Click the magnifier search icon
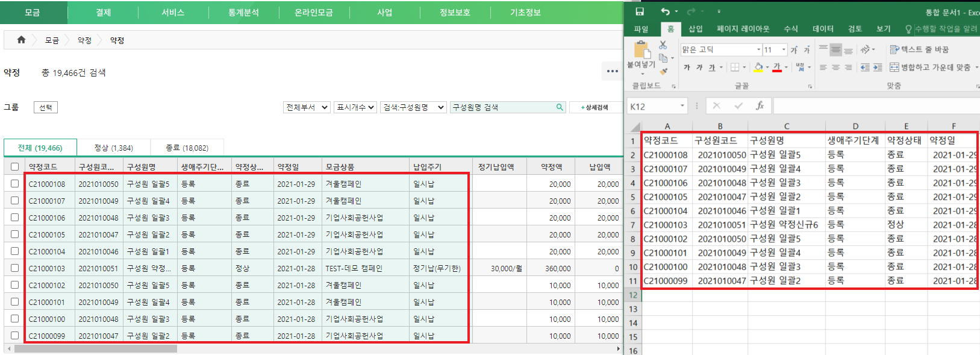Viewport: 980px width, 355px height. tap(560, 107)
